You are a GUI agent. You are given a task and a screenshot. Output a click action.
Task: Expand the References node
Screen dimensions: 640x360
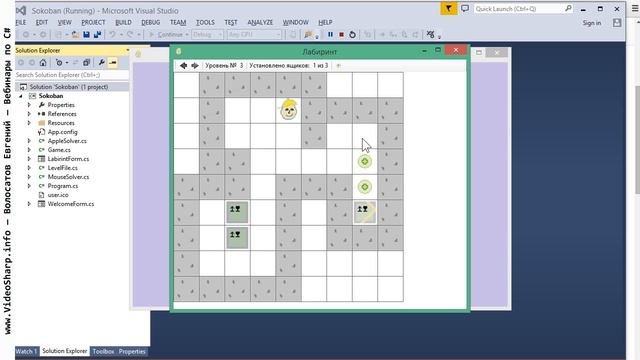tap(29, 114)
